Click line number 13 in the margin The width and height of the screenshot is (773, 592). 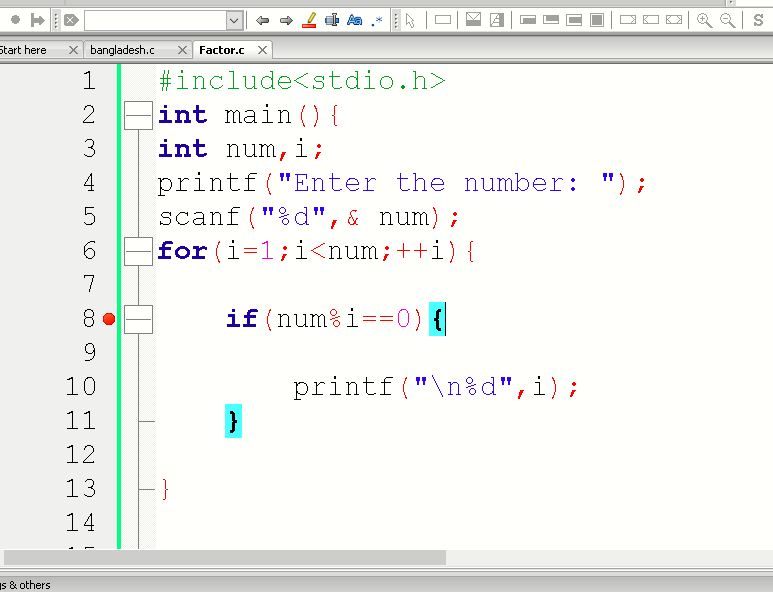click(x=81, y=488)
